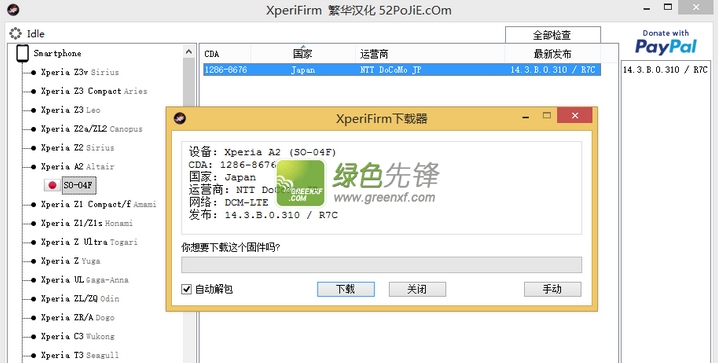Select the SO-04F model button
This screenshot has height=363, width=718.
point(79,185)
